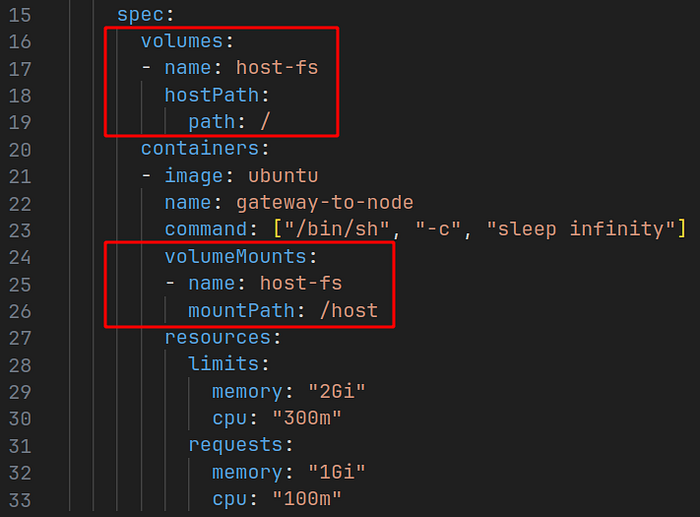Click the /host mountPath value

349,310
